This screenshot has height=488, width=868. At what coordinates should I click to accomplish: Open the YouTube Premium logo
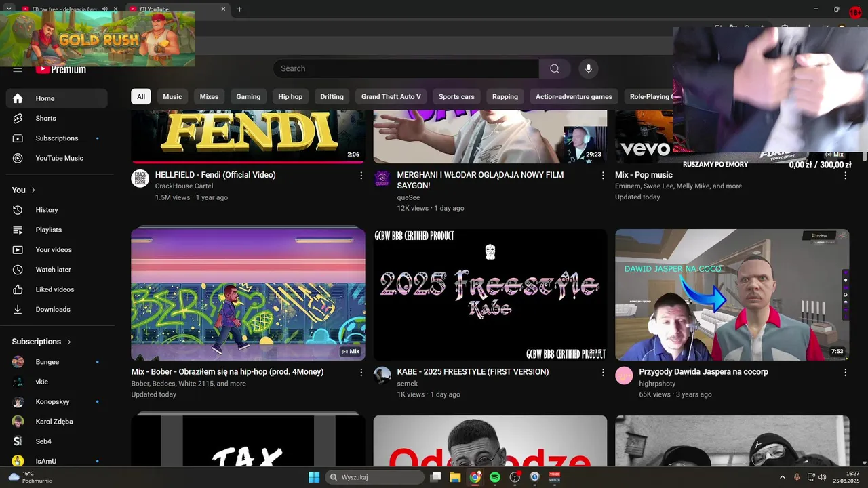click(x=61, y=69)
